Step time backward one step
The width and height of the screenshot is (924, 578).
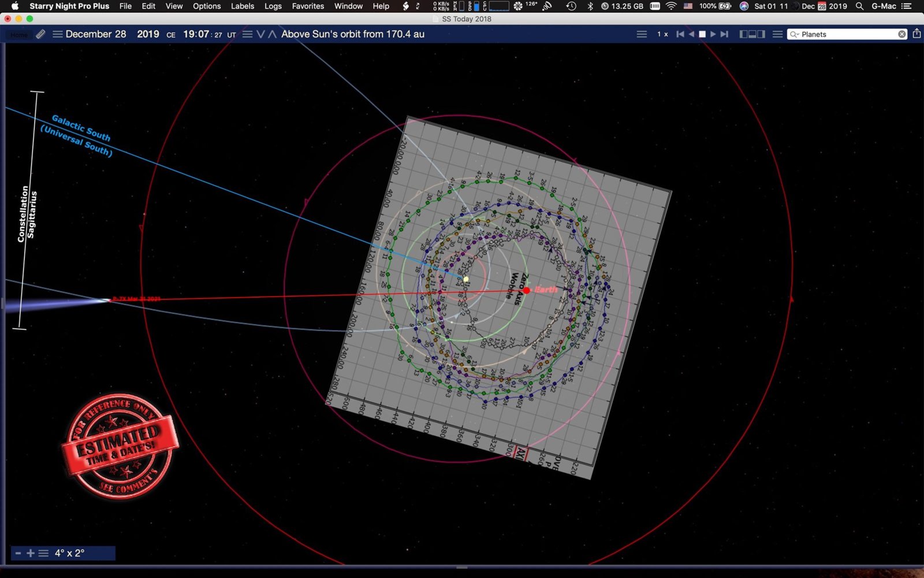tap(680, 34)
